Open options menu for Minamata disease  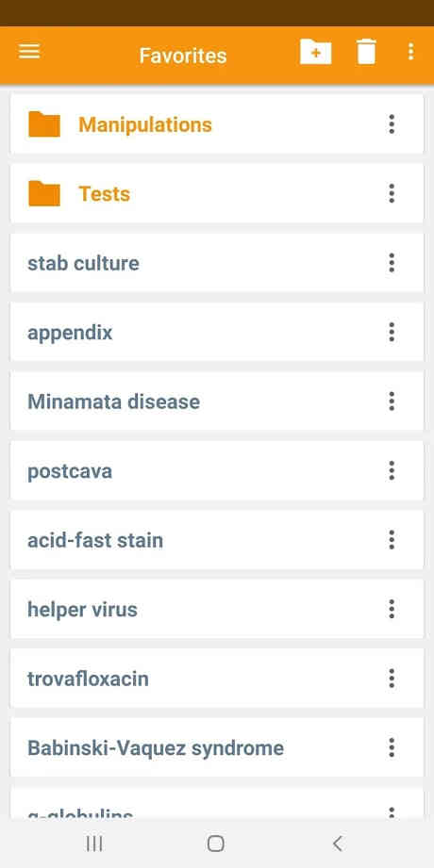coord(392,401)
